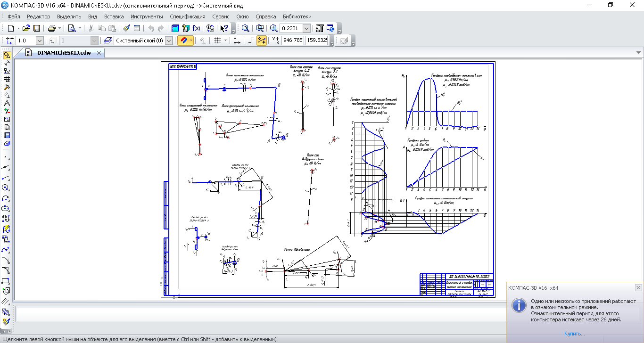The image size is (644, 343).
Task: Switch to DINAMIChESKIJ.cdw tab
Action: pyautogui.click(x=64, y=53)
